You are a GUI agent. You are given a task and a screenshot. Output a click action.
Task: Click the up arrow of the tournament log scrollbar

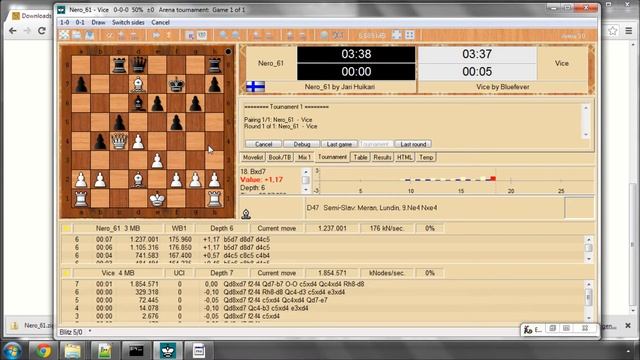point(586,108)
